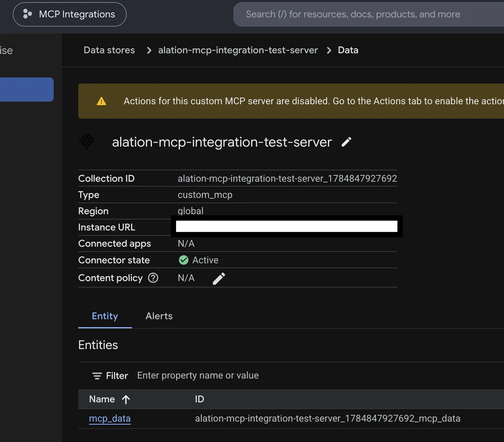Edit the Content policy with pencil icon

click(x=219, y=278)
